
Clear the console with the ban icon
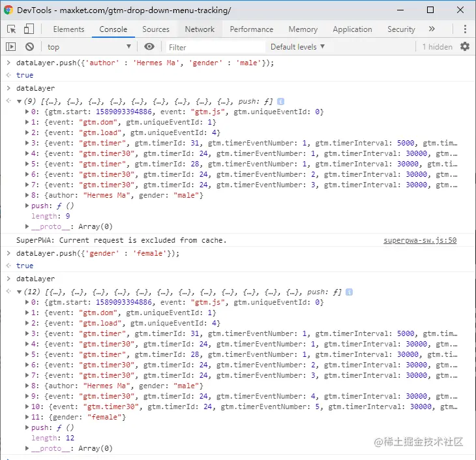coord(29,47)
